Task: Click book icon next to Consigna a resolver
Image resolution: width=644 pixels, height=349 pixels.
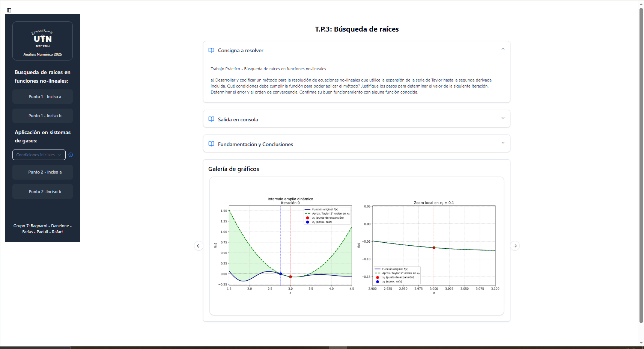Action: pos(211,50)
